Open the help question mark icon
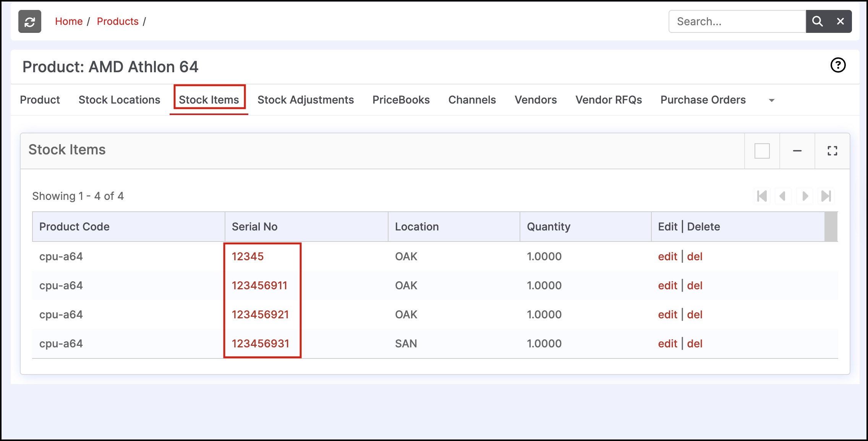The image size is (868, 441). tap(838, 65)
